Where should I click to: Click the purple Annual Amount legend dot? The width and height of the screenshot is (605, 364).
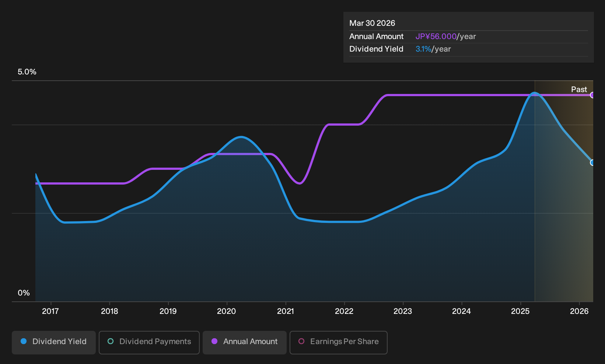[214, 342]
